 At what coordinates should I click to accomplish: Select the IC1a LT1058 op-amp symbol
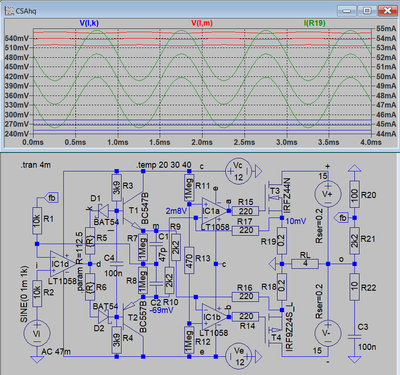(x=214, y=211)
